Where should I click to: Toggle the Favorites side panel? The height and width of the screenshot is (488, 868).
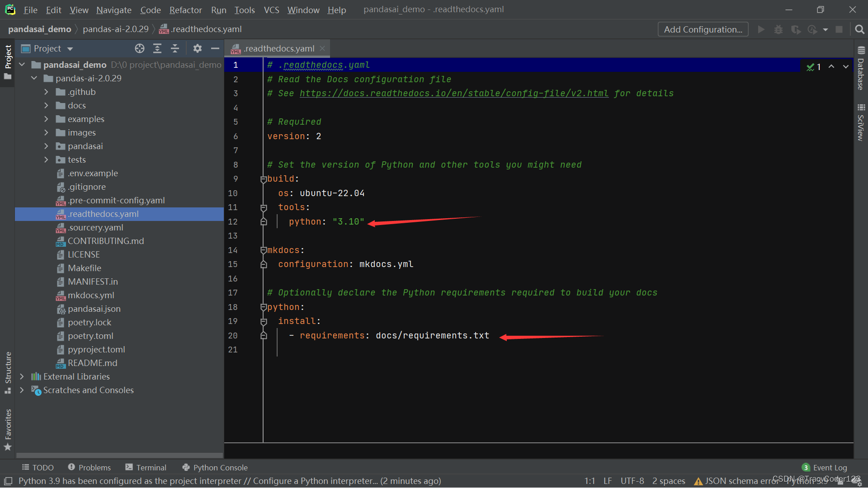pyautogui.click(x=8, y=429)
